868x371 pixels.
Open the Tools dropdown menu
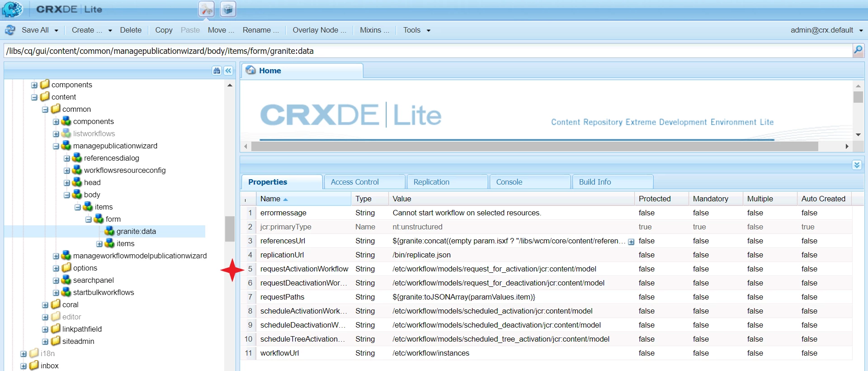tap(417, 30)
